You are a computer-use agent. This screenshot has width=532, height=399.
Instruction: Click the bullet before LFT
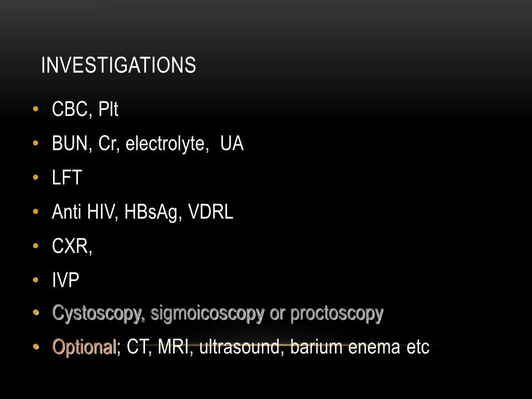click(x=36, y=177)
